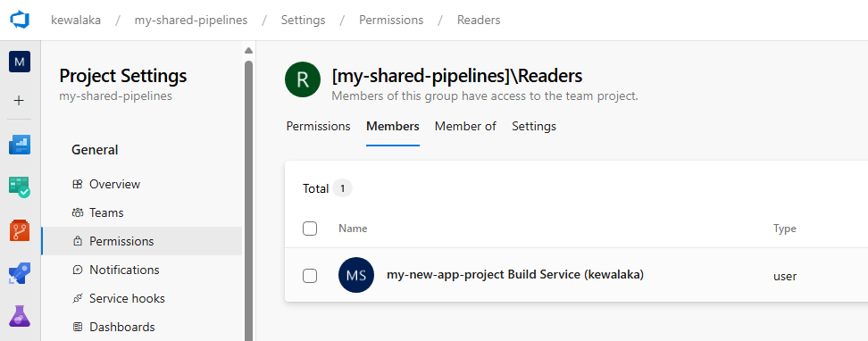
Task: Click the Dashboards settings icon
Action: point(78,327)
